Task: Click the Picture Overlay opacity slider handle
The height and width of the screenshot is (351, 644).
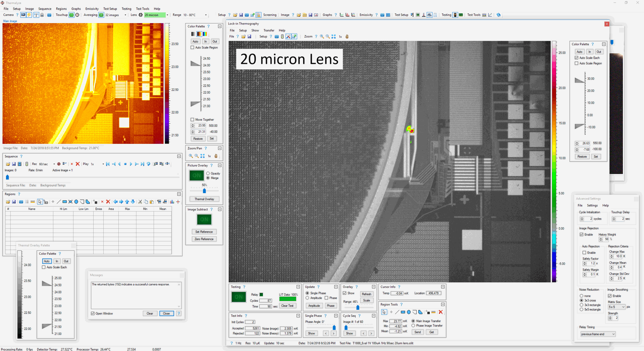Action: point(204,191)
